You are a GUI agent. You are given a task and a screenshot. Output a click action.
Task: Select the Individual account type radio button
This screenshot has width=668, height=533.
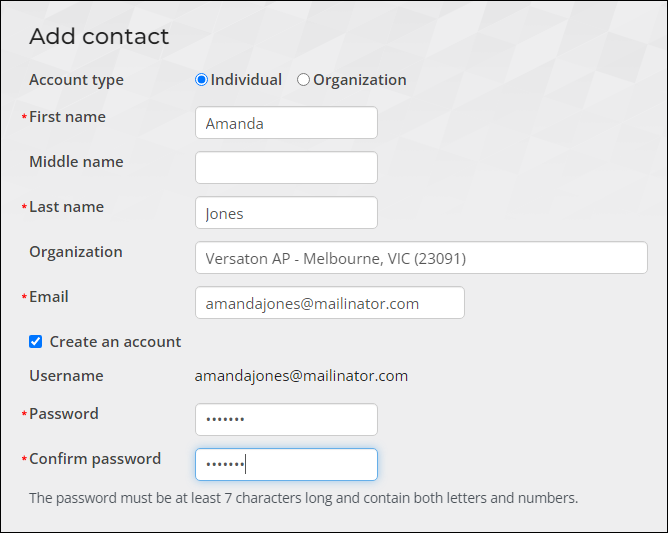201,80
